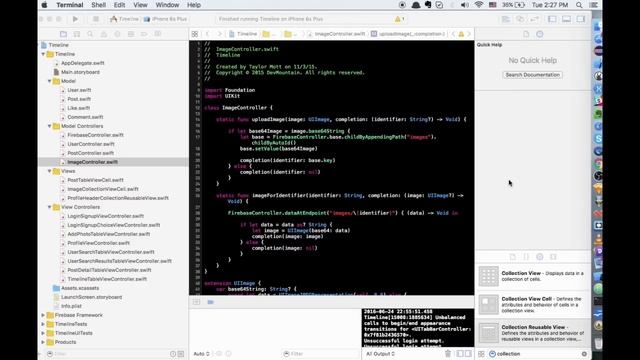This screenshot has height=360, width=640.
Task: Select the Collection View library item
Action: [533, 276]
